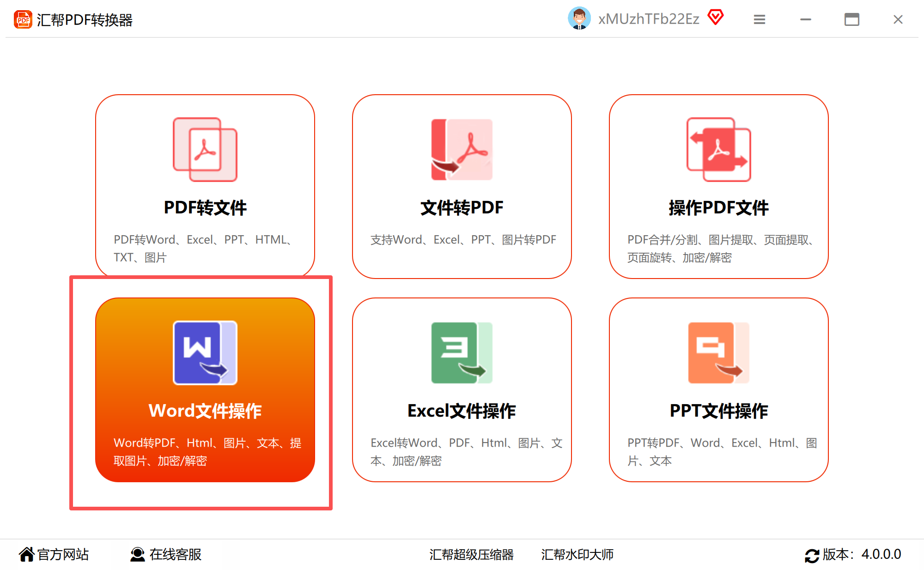Click the 操作PDF文件 icon with arrows
Viewport: 924px width, 570px height.
[x=718, y=149]
